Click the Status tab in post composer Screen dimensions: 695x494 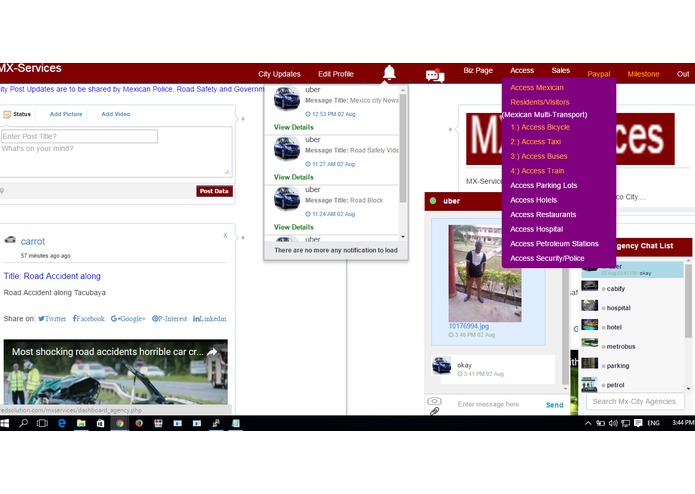[17, 114]
